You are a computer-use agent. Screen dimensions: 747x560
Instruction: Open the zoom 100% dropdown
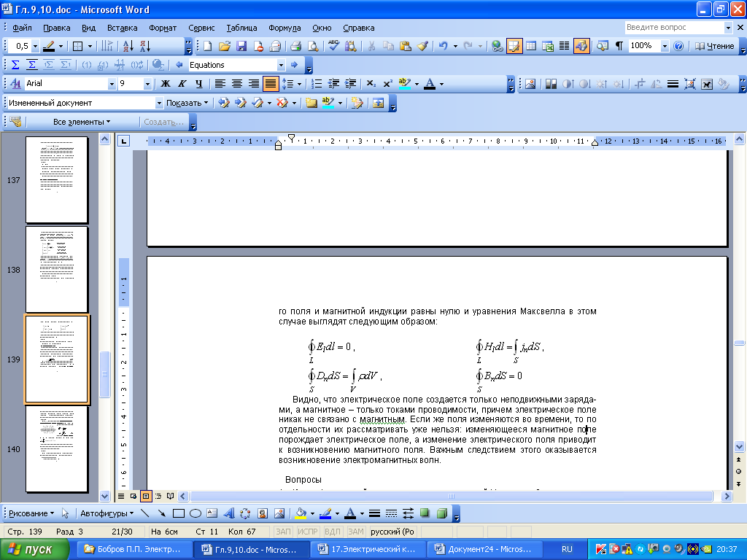(664, 46)
